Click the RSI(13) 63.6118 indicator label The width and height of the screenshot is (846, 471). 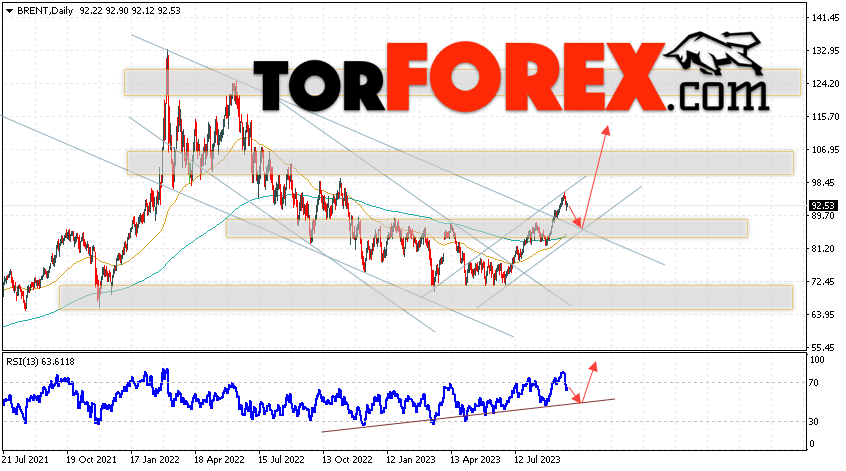click(40, 361)
